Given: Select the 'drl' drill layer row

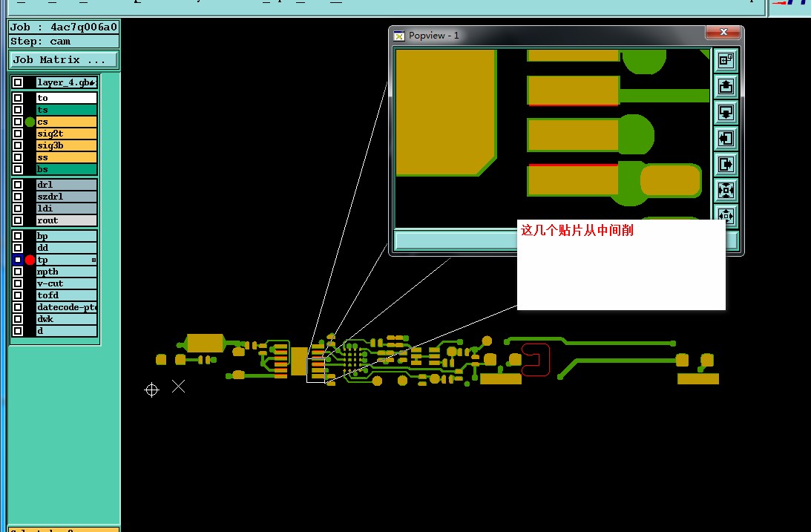Looking at the screenshot, I should 66,185.
